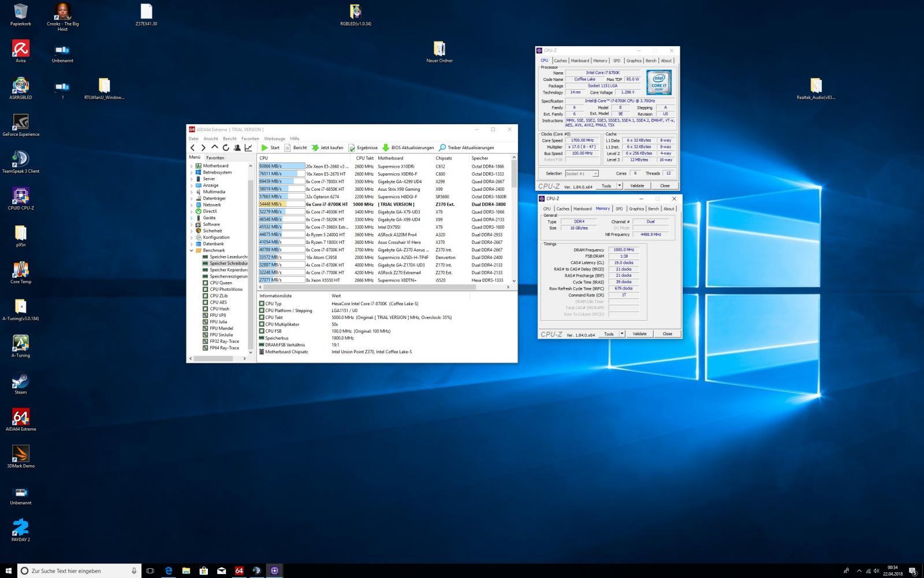Image resolution: width=924 pixels, height=578 pixels.
Task: Open the Werkzeuge menu in AIDA64
Action: (274, 139)
